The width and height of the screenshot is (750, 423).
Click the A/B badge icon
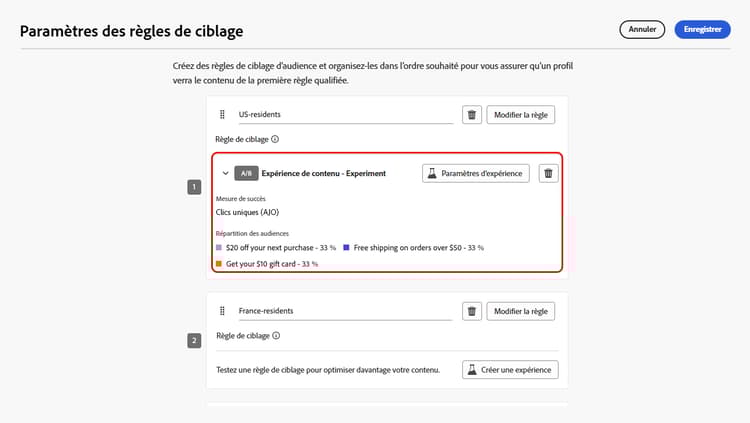tap(246, 173)
